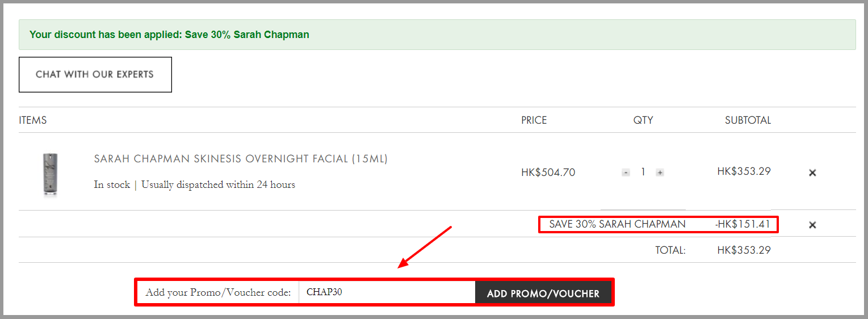868x319 pixels.
Task: Increase quantity with the plus button
Action: (x=660, y=172)
